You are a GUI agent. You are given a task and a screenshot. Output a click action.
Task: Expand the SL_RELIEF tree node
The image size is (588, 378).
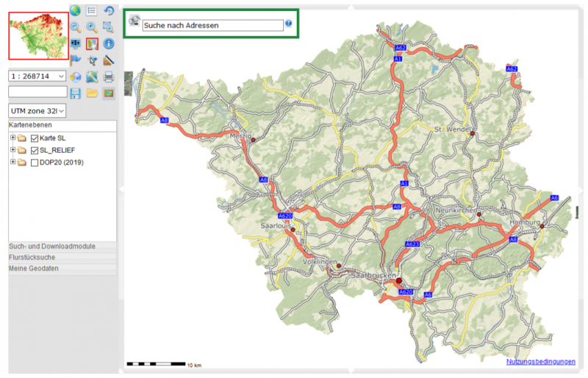click(x=12, y=150)
